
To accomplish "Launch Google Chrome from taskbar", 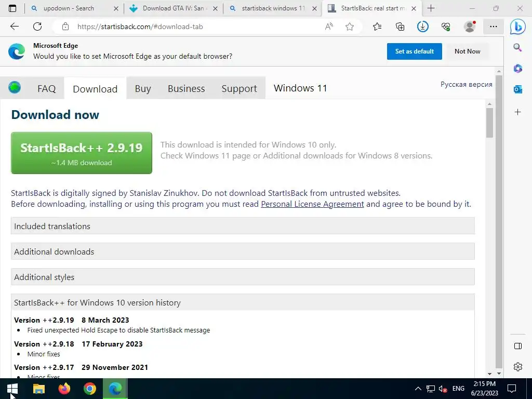I will [x=89, y=389].
